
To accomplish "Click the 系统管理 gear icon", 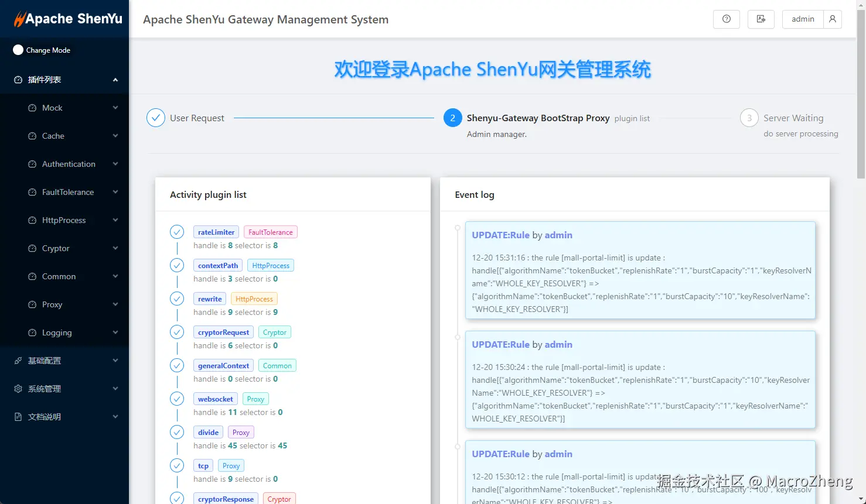I will [x=18, y=389].
